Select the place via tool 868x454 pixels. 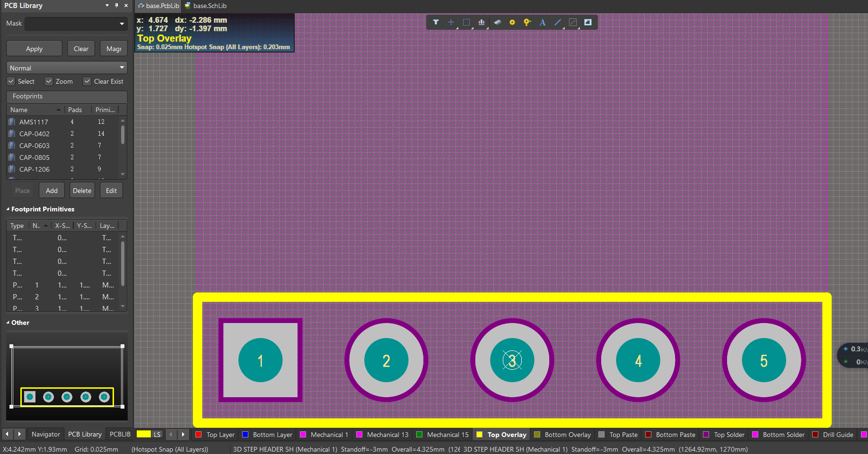(527, 22)
